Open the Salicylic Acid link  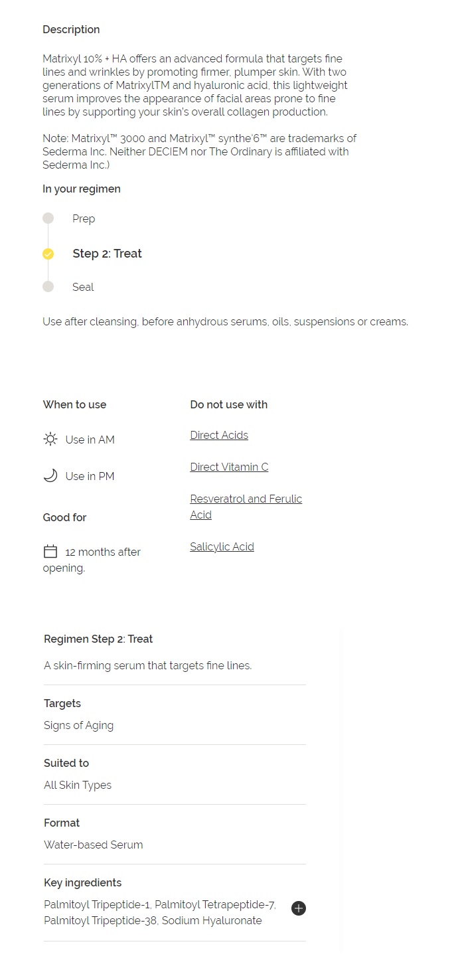tap(222, 546)
